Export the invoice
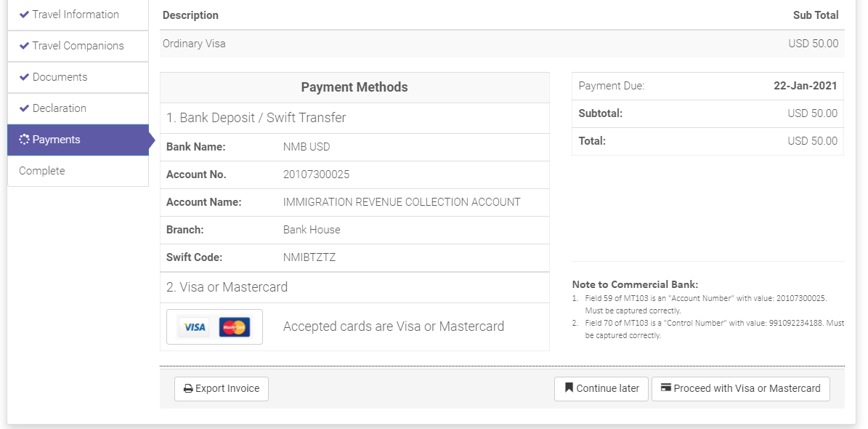868x429 pixels. (x=222, y=388)
